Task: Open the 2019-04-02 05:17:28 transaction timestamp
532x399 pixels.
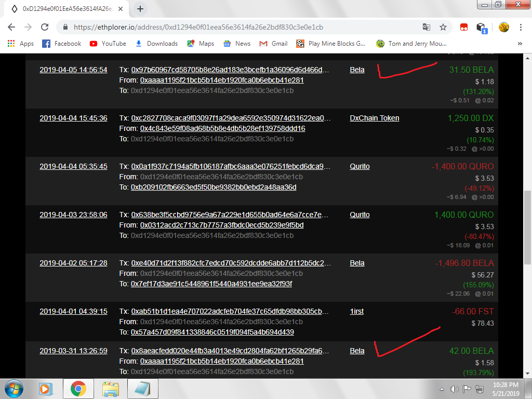Action: 73,263
